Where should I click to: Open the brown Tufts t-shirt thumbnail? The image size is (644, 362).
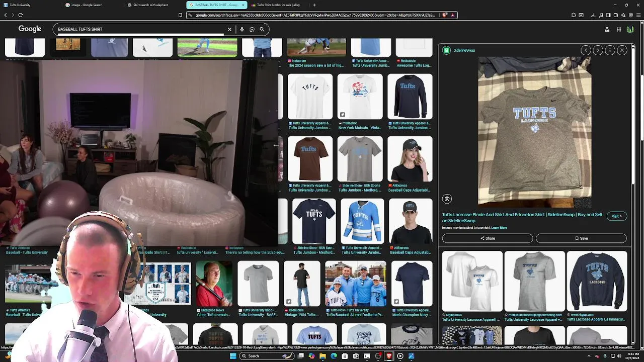coord(310,159)
